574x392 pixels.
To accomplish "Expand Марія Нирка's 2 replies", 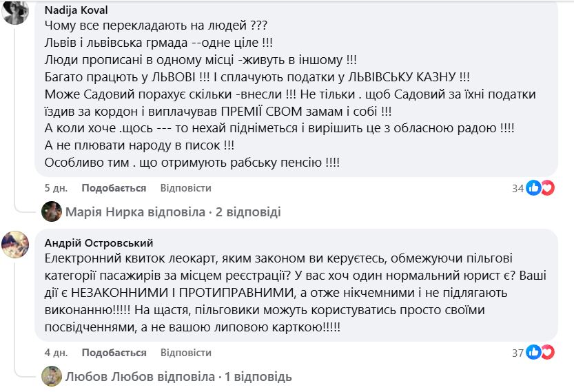I will (x=173, y=212).
